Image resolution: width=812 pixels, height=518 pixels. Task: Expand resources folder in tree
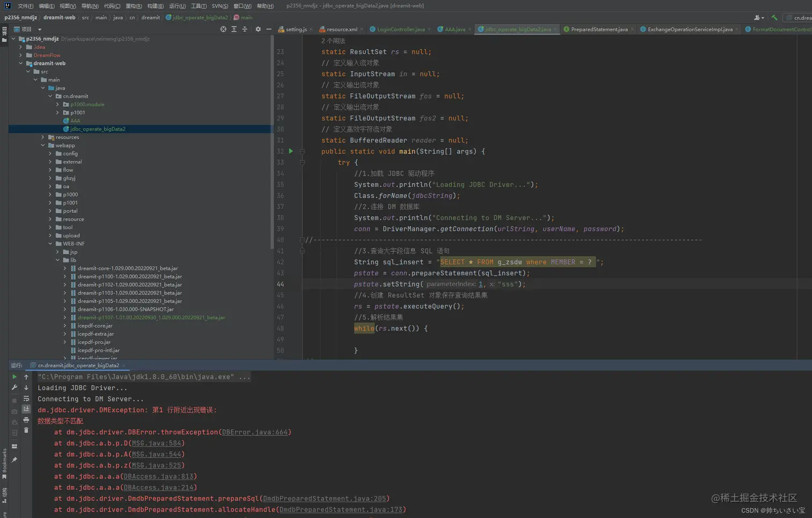tap(43, 137)
